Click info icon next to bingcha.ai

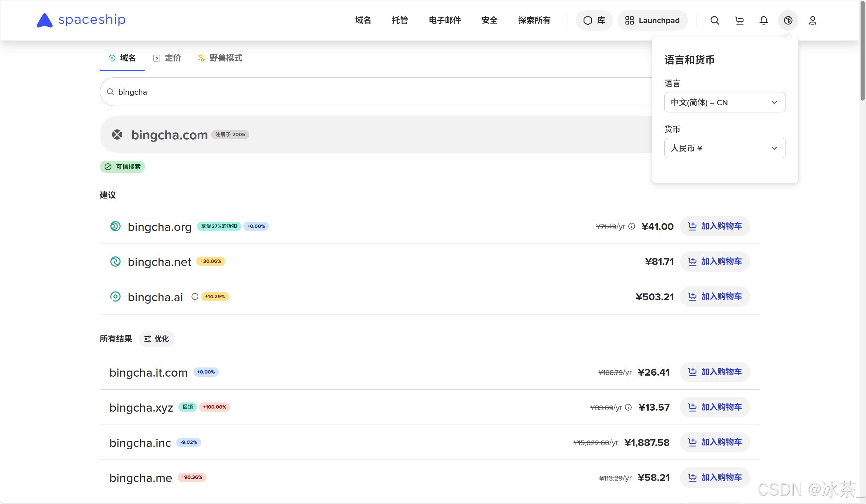195,296
